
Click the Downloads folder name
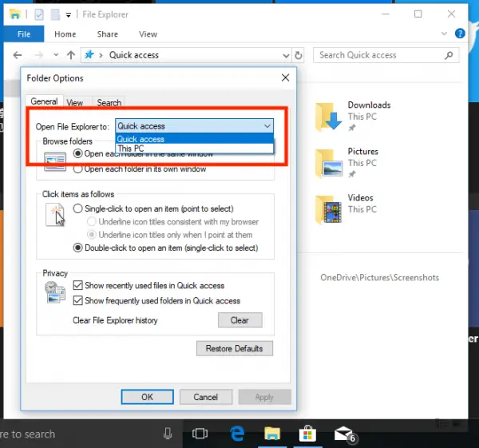tap(369, 105)
